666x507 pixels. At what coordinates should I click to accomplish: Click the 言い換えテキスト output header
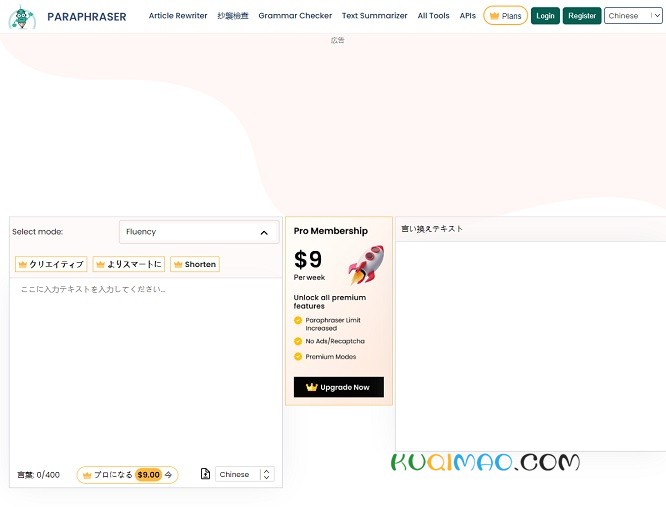tap(432, 229)
